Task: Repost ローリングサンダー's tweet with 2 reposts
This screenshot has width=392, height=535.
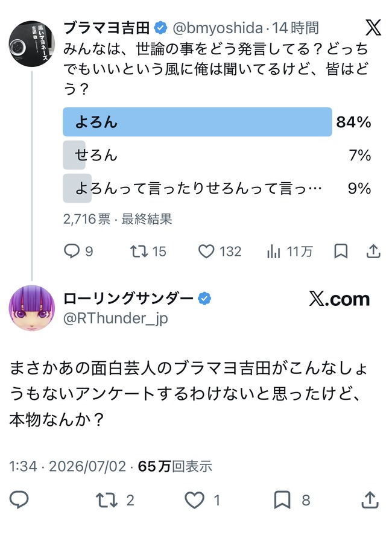Action: click(x=107, y=500)
